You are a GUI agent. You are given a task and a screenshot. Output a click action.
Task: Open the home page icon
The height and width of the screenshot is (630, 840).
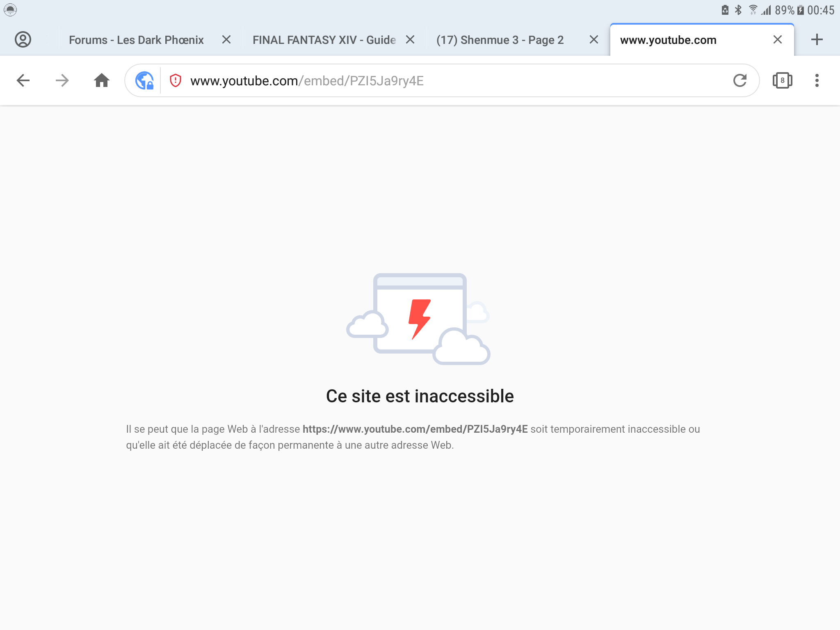coord(102,80)
